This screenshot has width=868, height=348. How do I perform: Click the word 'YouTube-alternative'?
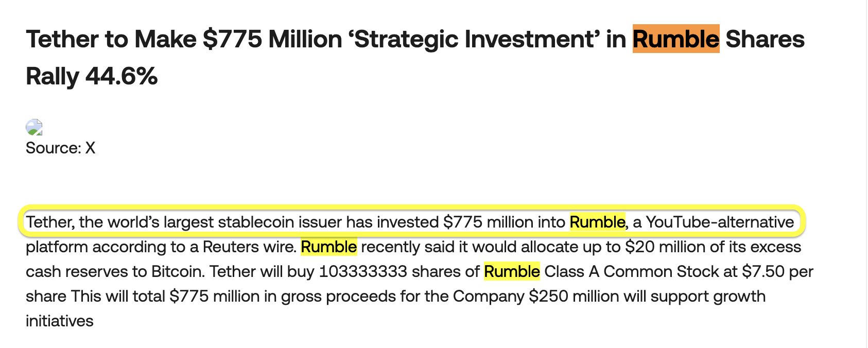point(720,222)
